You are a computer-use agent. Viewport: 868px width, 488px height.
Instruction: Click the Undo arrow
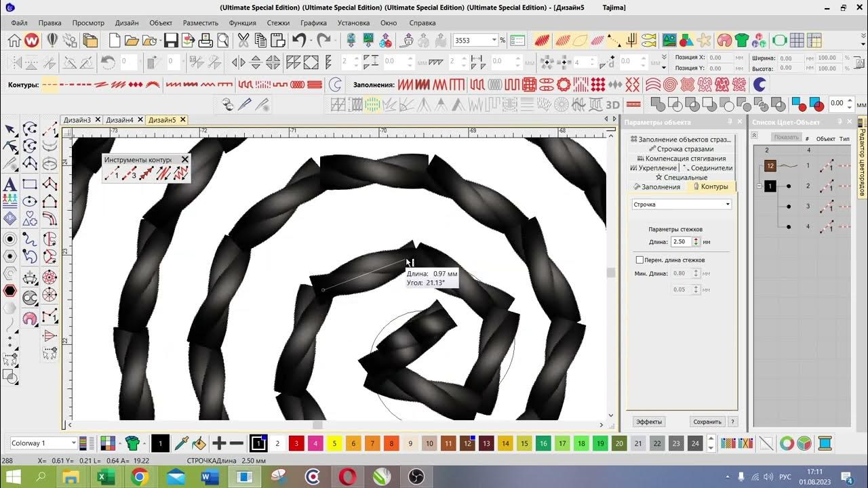click(x=299, y=41)
